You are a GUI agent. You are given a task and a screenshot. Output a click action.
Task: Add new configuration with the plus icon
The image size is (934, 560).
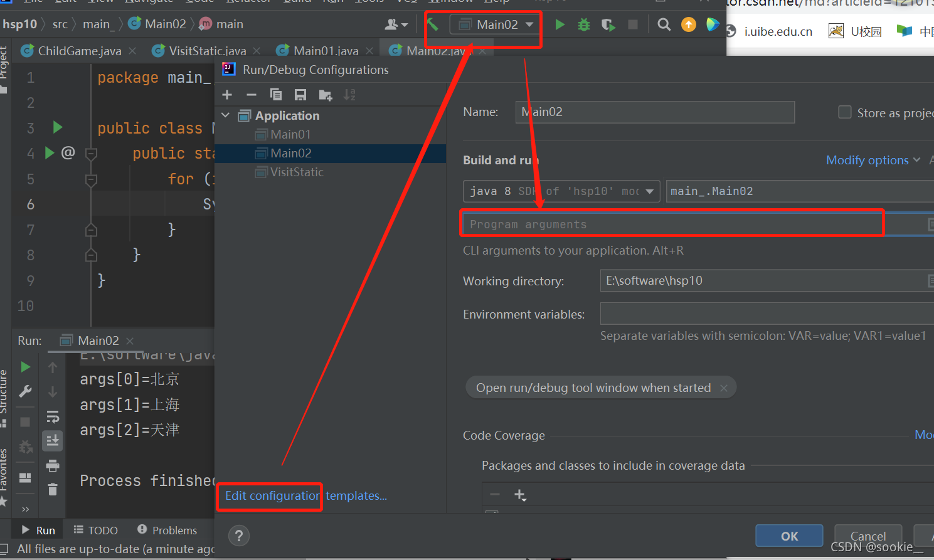[x=227, y=95]
